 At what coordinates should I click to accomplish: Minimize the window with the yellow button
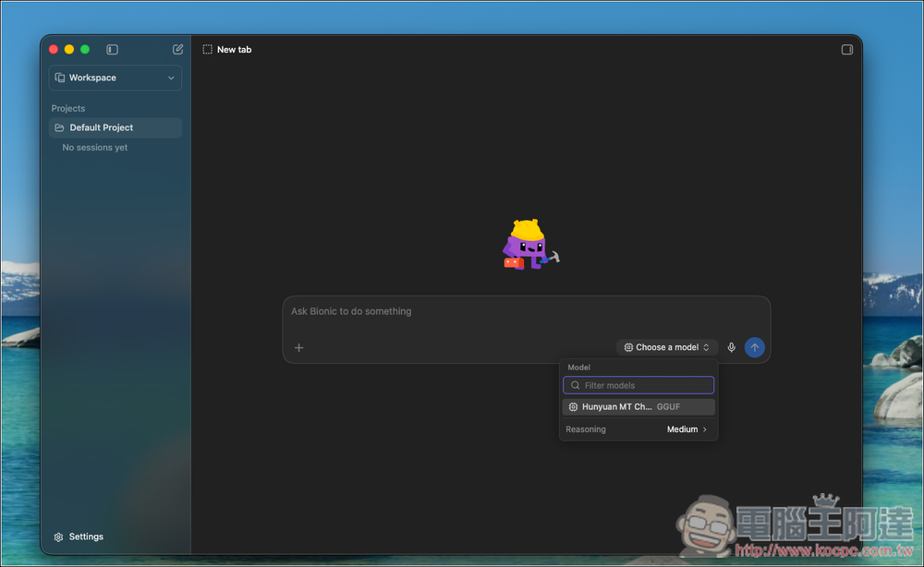[69, 50]
